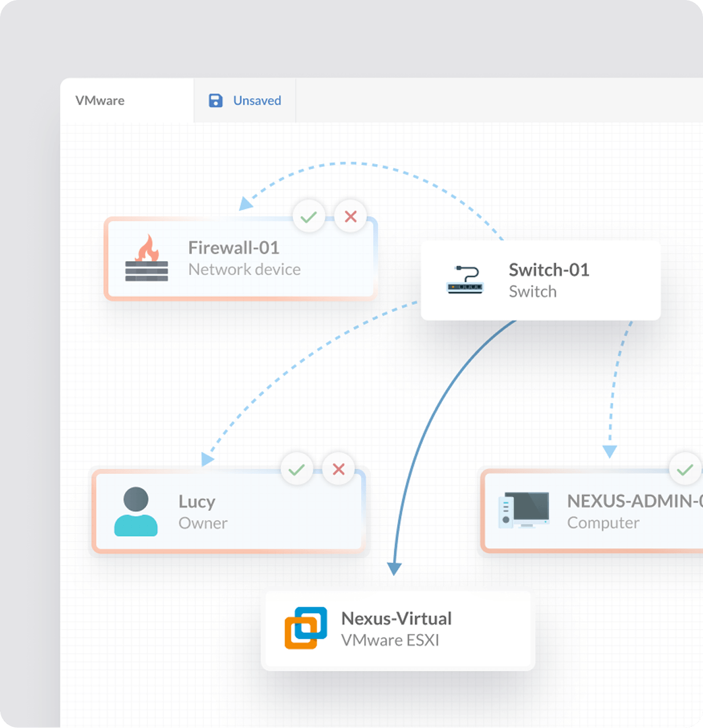Open the Nexus-Virtual VMware ESXI node
This screenshot has width=703, height=728.
point(397,629)
